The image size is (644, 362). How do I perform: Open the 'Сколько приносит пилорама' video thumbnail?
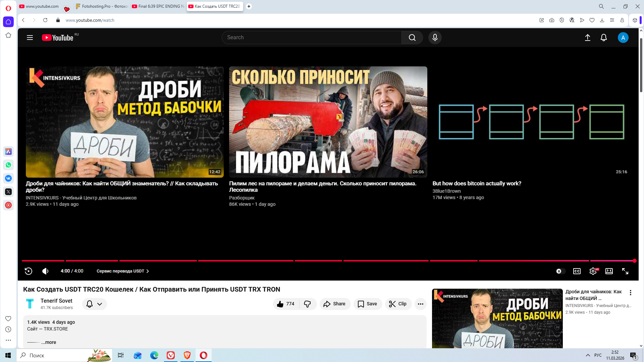coord(328,122)
